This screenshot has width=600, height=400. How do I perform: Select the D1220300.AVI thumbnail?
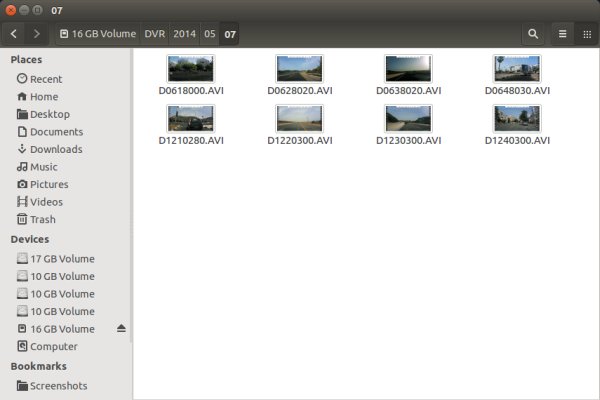coord(299,118)
